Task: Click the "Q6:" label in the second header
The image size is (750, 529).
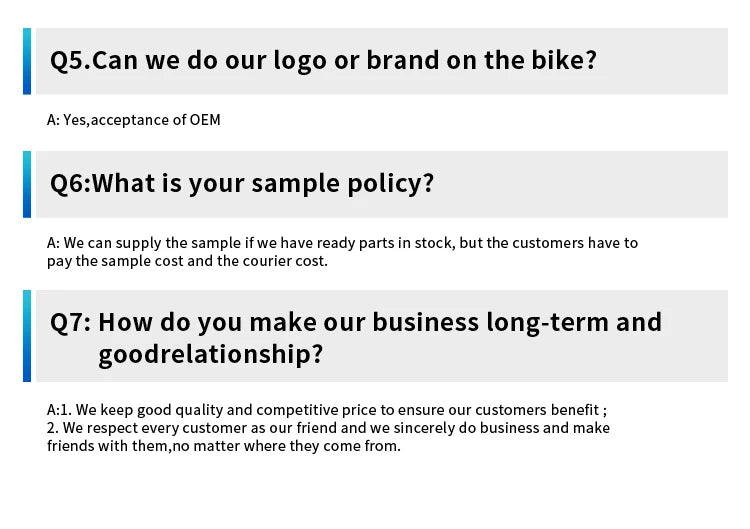Action: click(x=70, y=184)
